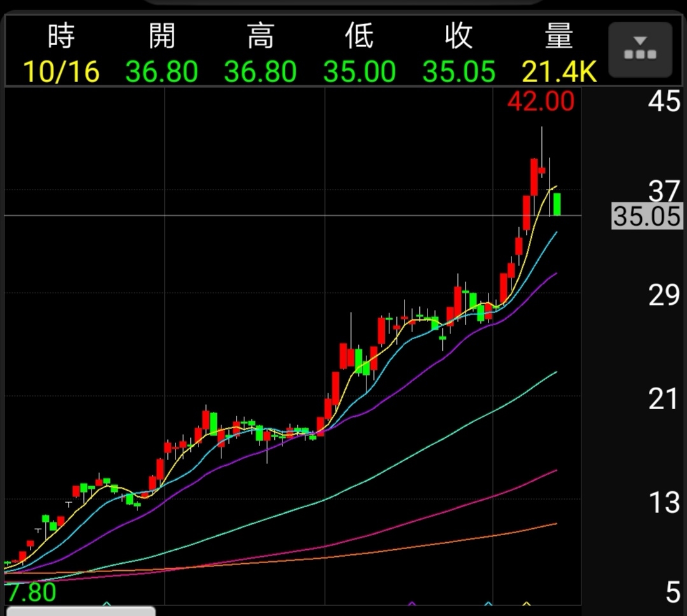
Task: Tap the 時 time column header
Action: pyautogui.click(x=61, y=37)
